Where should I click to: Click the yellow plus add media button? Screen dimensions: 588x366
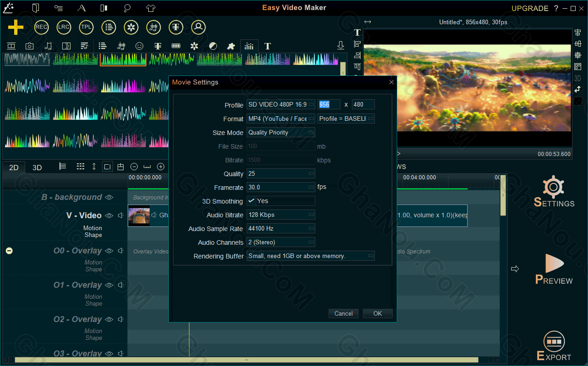tap(16, 27)
